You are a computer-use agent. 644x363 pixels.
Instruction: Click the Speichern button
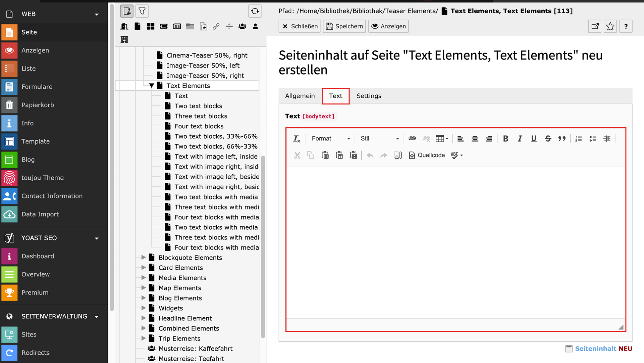click(x=344, y=26)
